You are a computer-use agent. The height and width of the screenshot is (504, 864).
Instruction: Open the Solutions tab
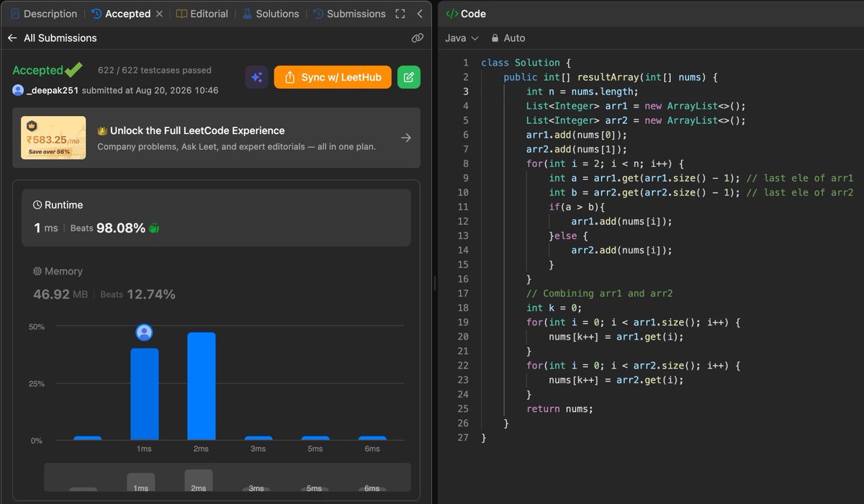pos(271,14)
